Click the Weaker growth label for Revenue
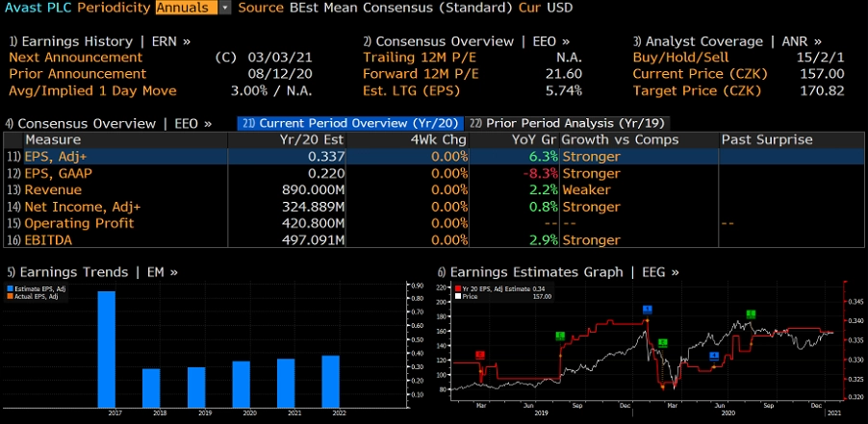The height and width of the screenshot is (424, 868). click(x=586, y=190)
